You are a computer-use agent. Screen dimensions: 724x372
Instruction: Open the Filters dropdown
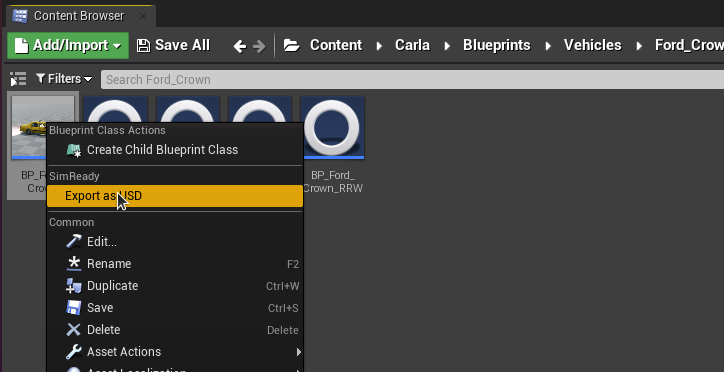[x=64, y=79]
